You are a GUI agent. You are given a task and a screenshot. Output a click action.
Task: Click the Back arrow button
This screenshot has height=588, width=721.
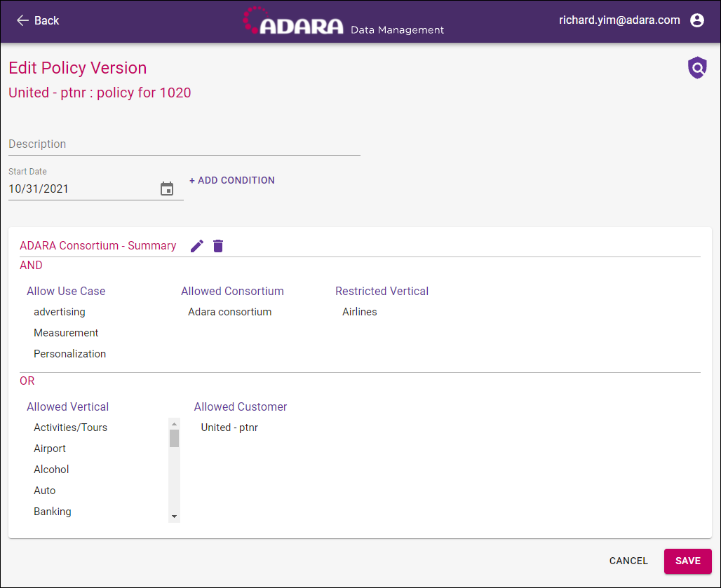(x=38, y=20)
